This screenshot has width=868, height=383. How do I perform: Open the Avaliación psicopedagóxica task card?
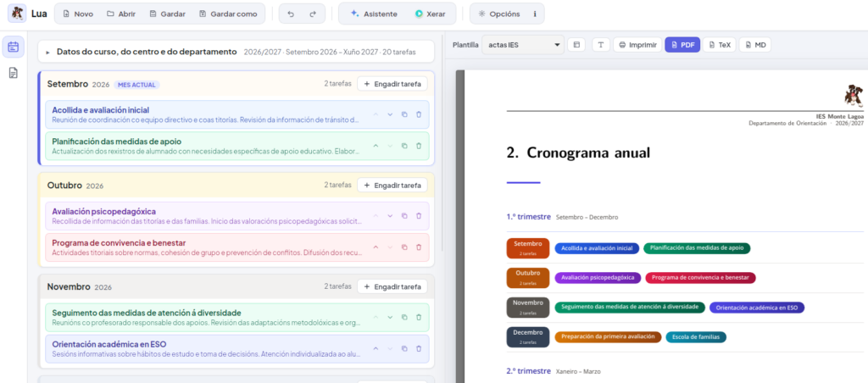tap(236, 216)
